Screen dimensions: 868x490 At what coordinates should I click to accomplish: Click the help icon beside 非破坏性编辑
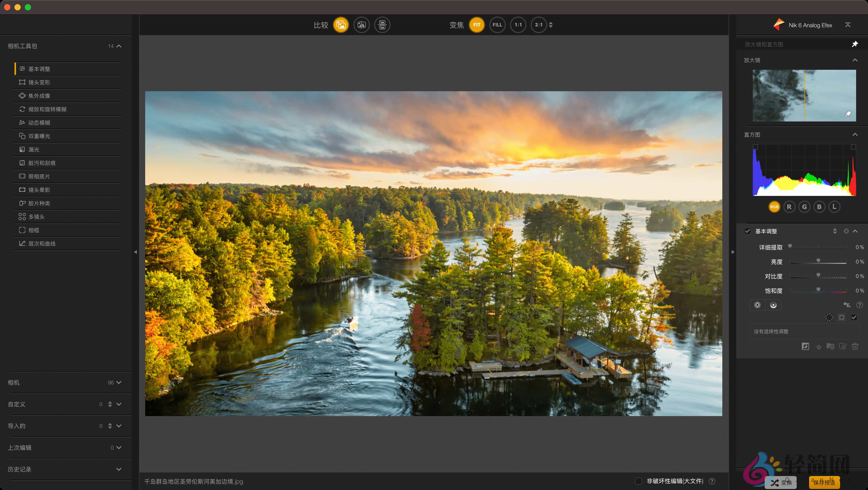tap(712, 481)
